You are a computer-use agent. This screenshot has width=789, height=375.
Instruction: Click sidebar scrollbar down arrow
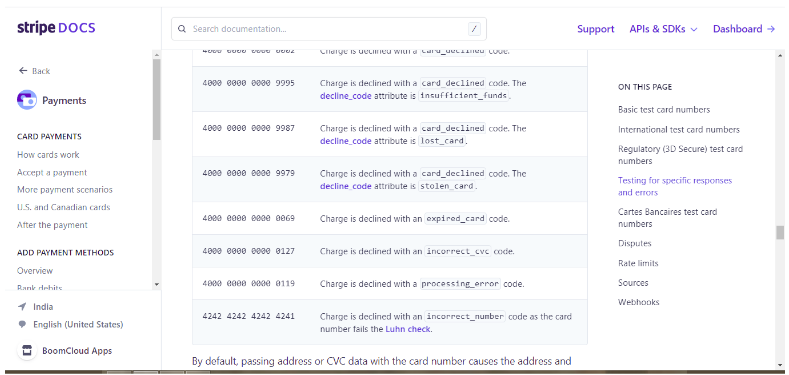[x=156, y=284]
